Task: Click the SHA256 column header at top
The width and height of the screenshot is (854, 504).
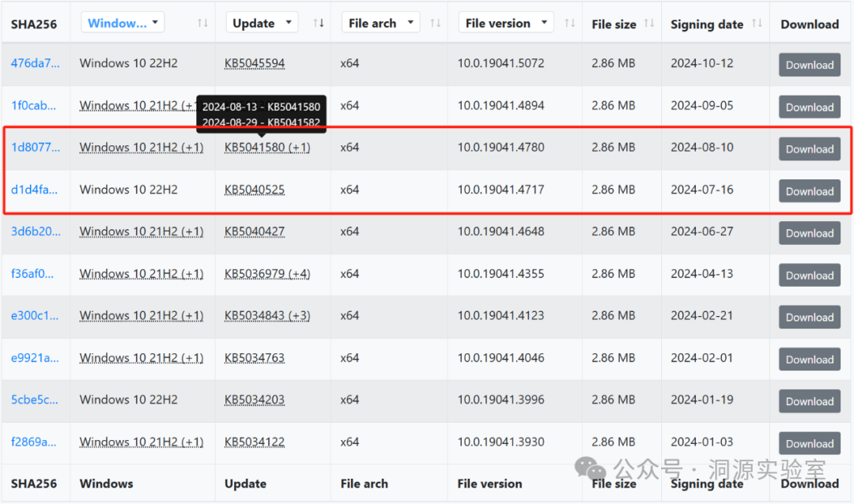Action: pos(34,24)
